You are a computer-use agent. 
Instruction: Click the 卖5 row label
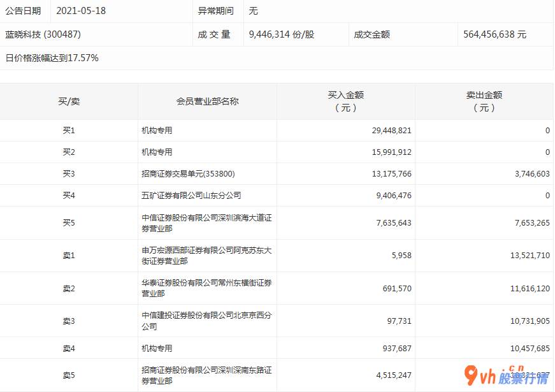click(69, 375)
